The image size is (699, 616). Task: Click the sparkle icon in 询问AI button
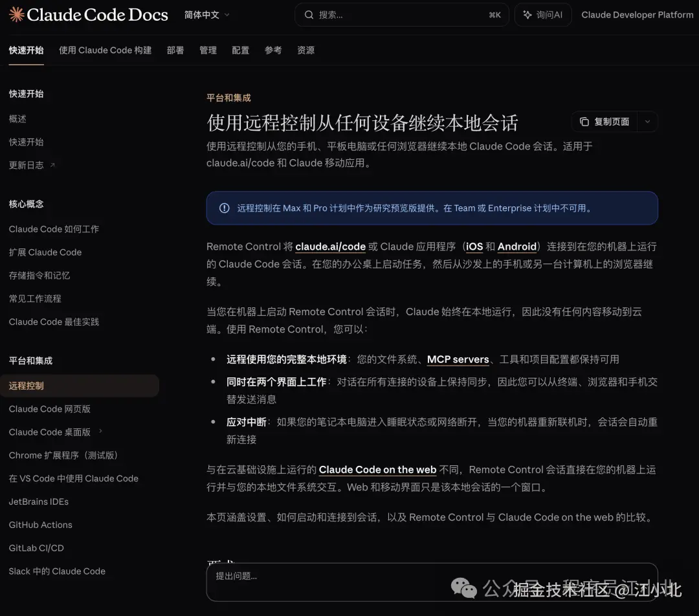tap(527, 15)
